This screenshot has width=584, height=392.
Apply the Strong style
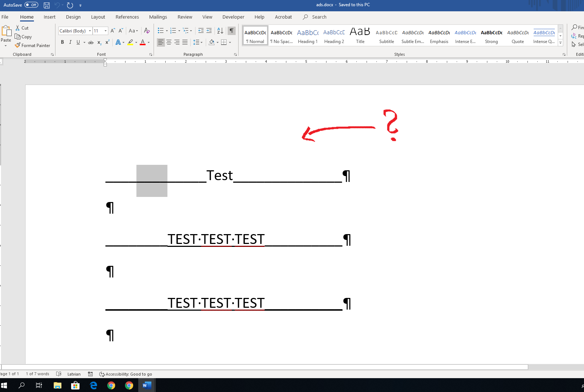click(x=491, y=36)
